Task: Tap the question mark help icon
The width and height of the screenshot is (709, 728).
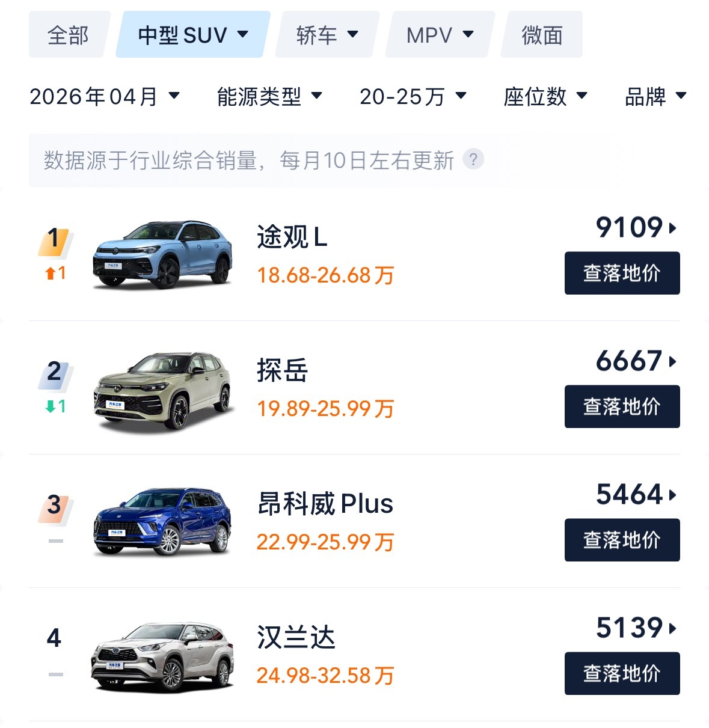Action: click(x=473, y=159)
